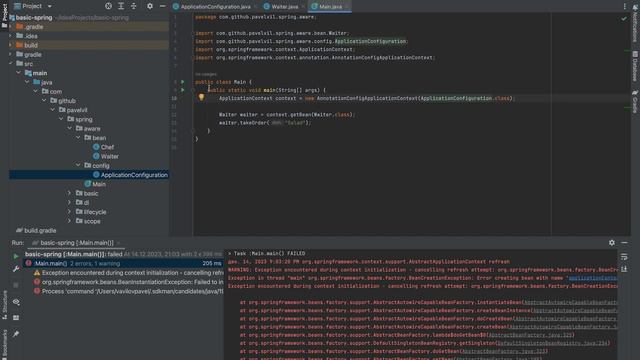Screen dimensions: 640x360
Task: Select ':Main.main() 2 errors, 1 warning' node
Action: pos(123,263)
